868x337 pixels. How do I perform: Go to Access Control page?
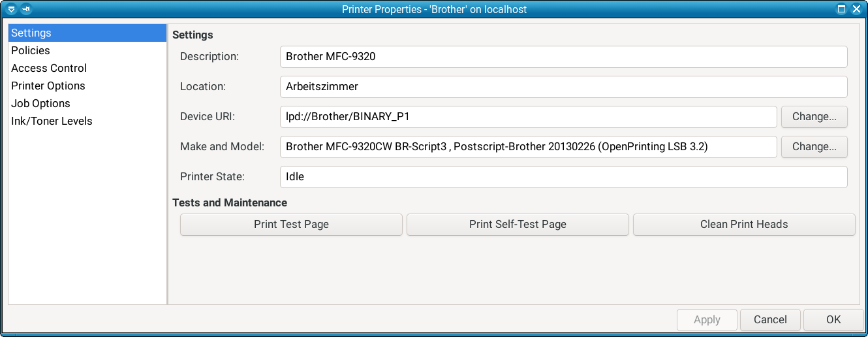coord(49,68)
